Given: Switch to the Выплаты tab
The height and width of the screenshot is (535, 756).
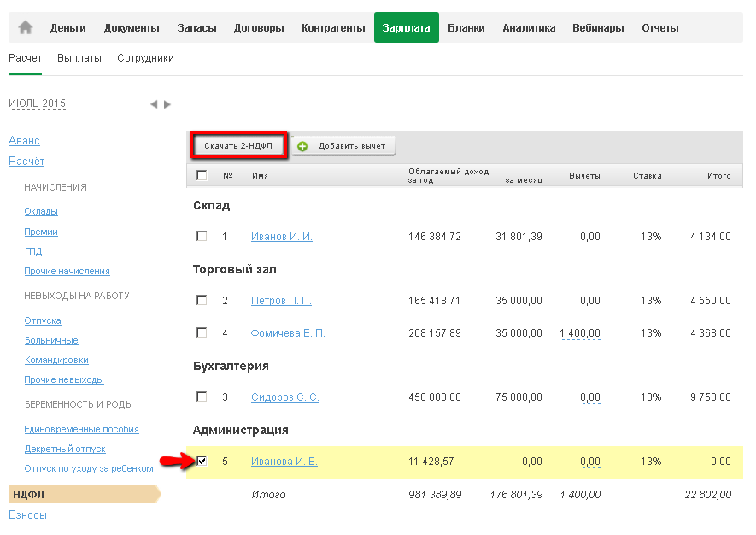Looking at the screenshot, I should (x=79, y=58).
